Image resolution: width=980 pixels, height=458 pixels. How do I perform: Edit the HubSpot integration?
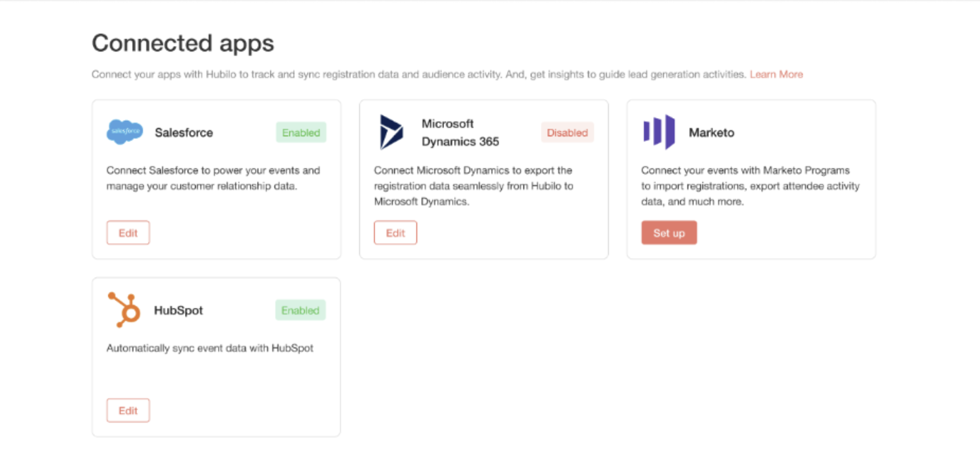pos(128,411)
